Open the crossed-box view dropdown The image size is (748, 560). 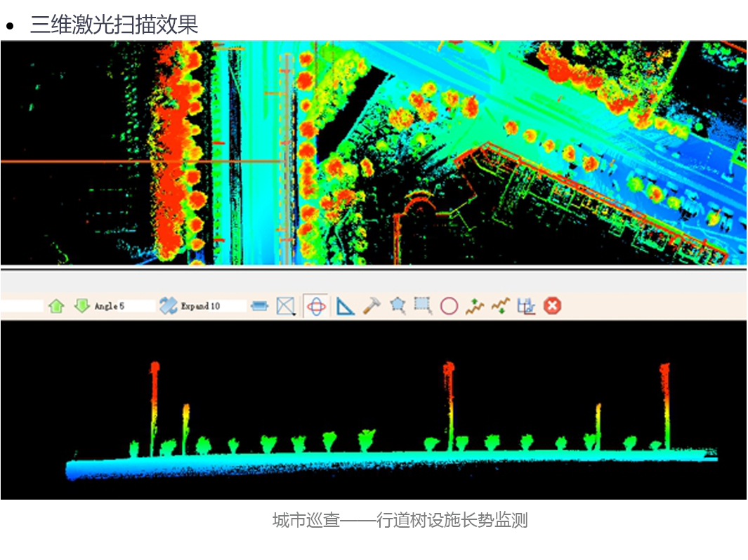click(285, 306)
